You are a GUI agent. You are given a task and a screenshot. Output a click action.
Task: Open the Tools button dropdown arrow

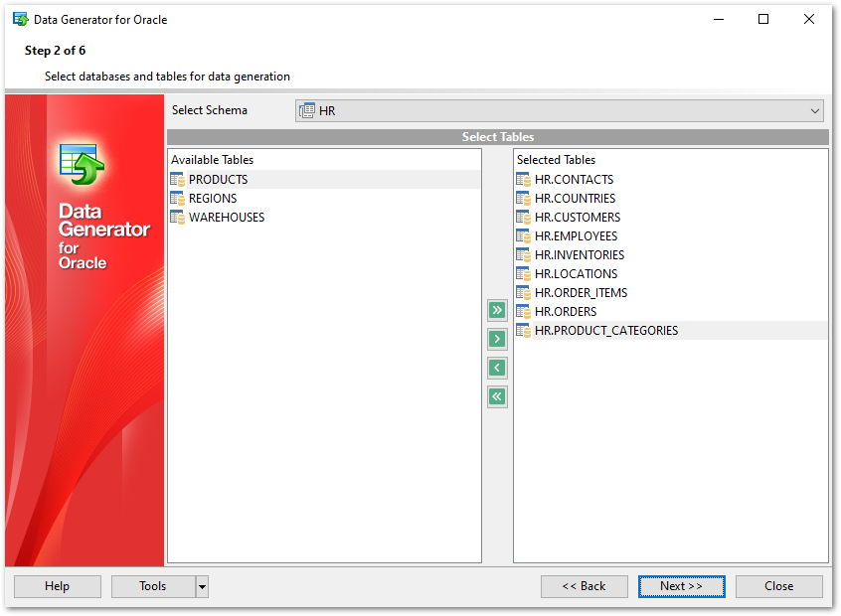(202, 586)
